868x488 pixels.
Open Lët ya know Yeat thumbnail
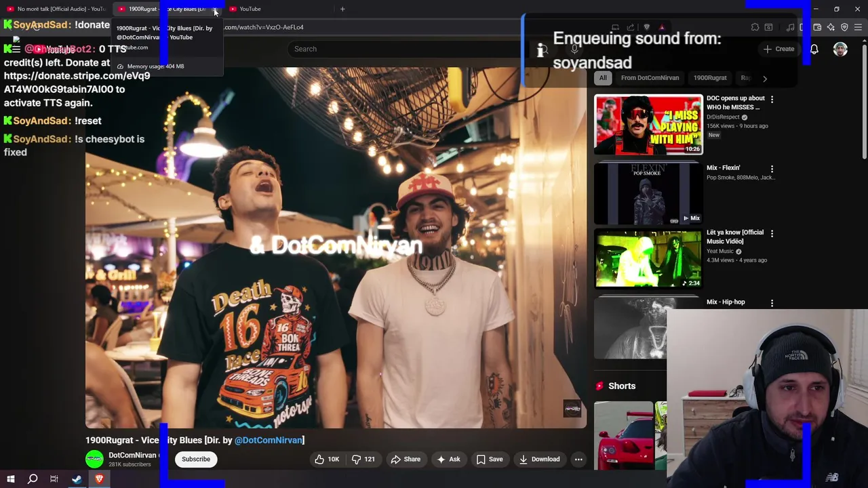(x=648, y=259)
